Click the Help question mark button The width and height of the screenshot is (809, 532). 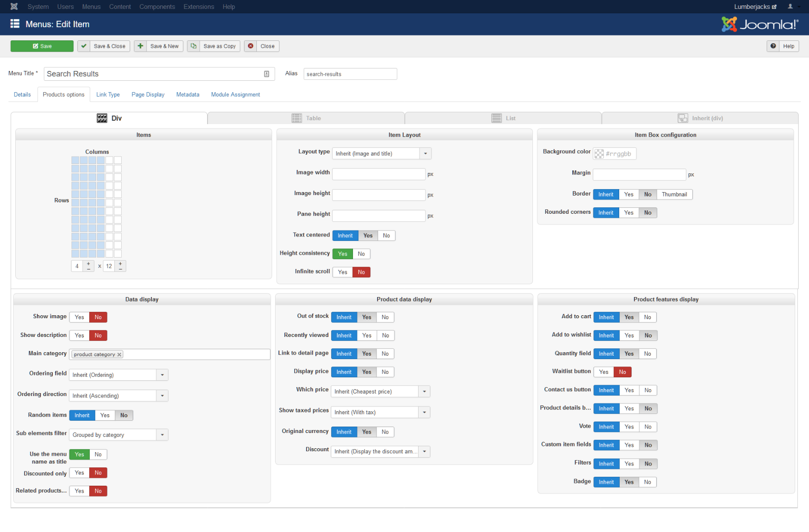coord(782,46)
